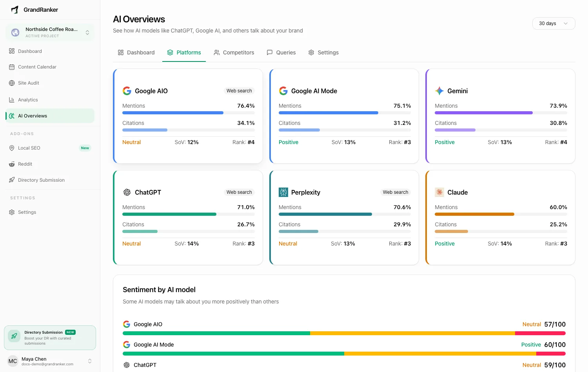588x372 pixels.
Task: Click the Claude card's SoV: 14% text
Action: [x=500, y=244]
